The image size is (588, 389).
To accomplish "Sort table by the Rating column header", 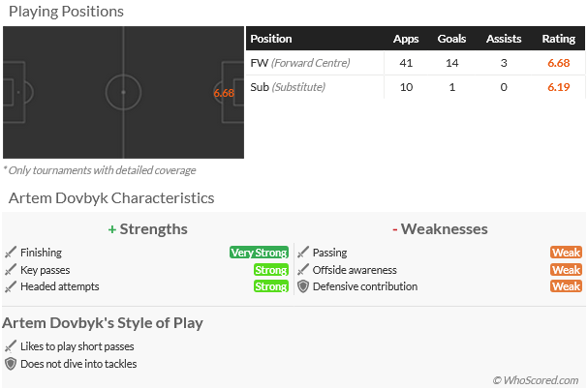I will [x=558, y=39].
